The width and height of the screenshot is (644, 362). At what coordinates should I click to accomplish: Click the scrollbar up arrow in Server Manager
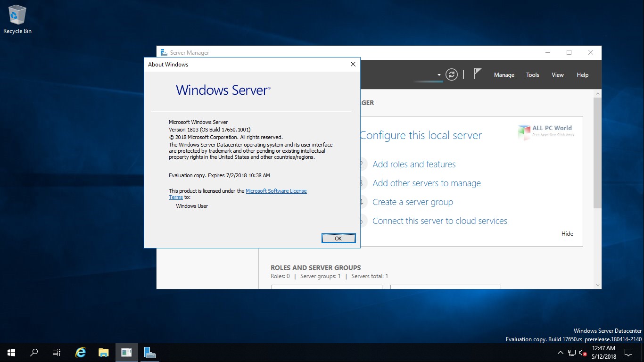(597, 93)
